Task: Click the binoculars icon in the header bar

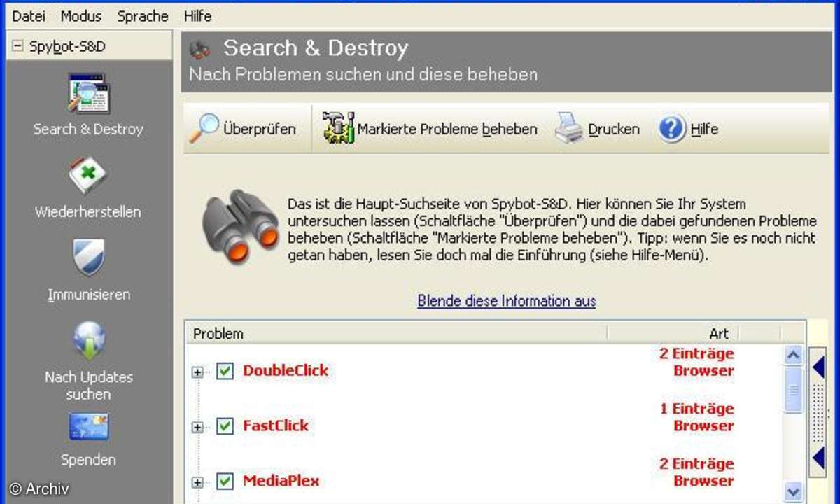Action: click(200, 50)
